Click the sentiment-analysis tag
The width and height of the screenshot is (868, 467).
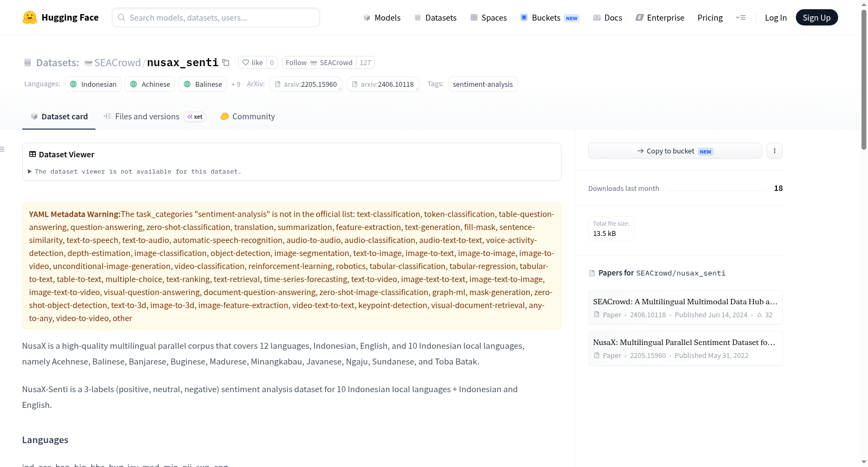(482, 84)
